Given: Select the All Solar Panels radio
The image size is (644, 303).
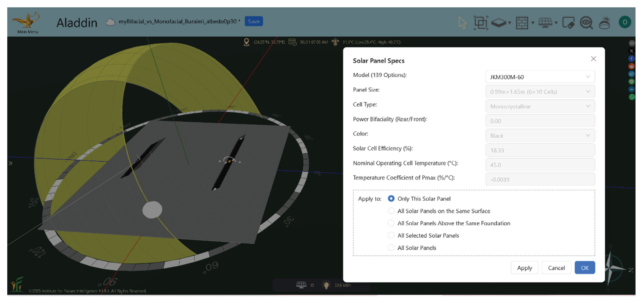Looking at the screenshot, I should (x=391, y=247).
